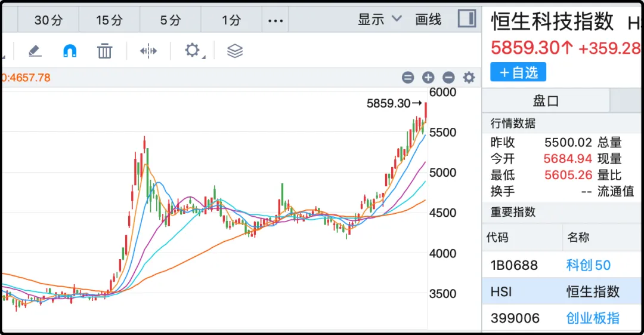Viewport: 644px width, 335px height.
Task: Switch to the 5分 timeframe tab
Action: [x=170, y=20]
